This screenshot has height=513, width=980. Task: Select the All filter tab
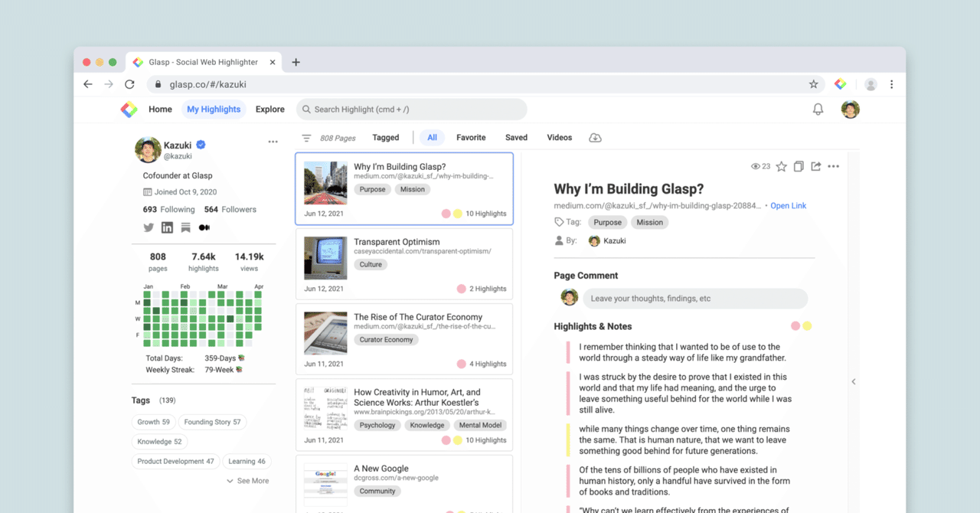click(432, 138)
